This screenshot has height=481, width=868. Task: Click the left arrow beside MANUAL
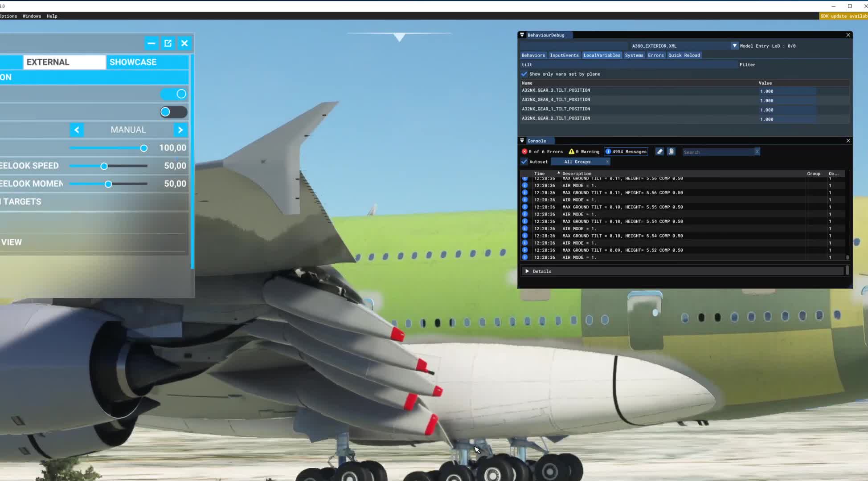77,130
